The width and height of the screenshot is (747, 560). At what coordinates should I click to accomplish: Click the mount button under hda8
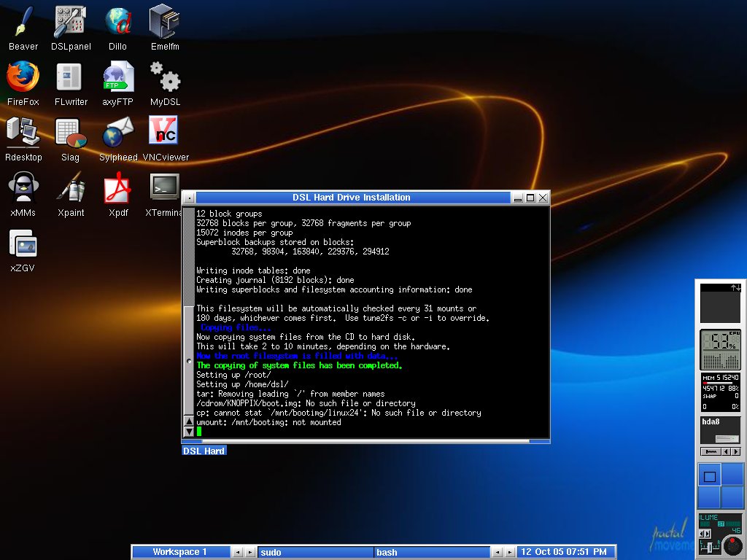coord(711,451)
